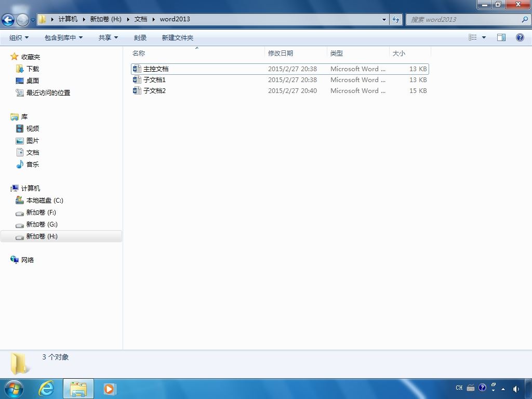Open 新加卷 (G:) drive
Screen dimensions: 532x399
42,224
